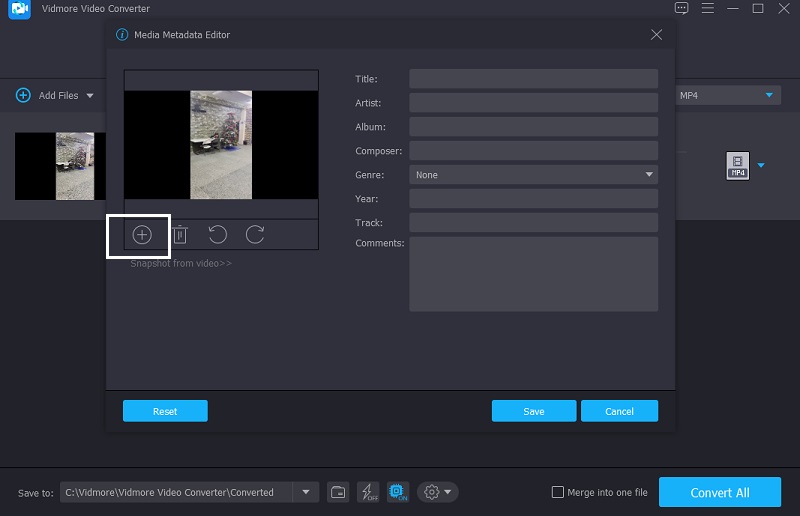Open the feedback chat icon

coord(682,9)
